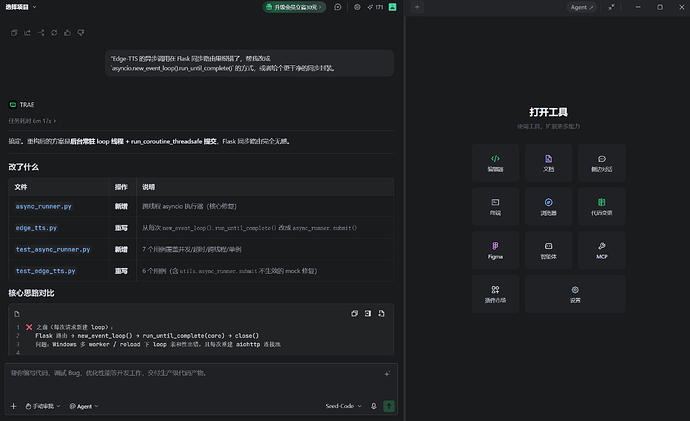Open test_async_runner.py file link

point(53,249)
